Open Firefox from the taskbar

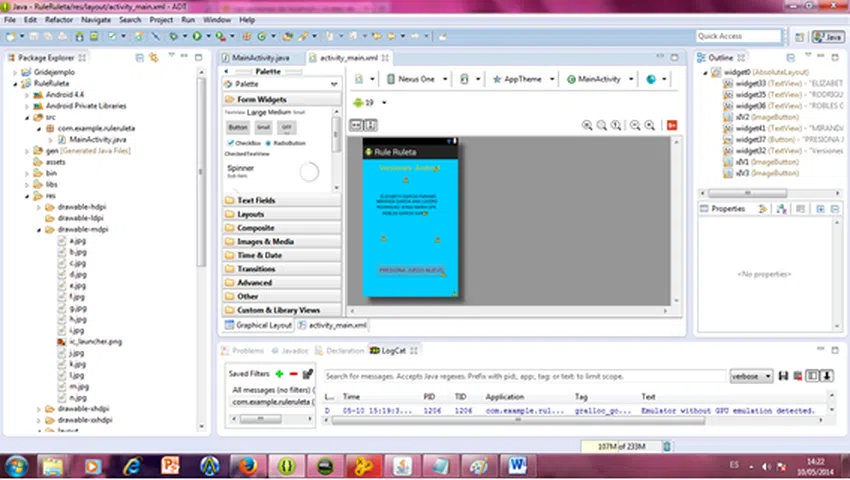tap(247, 466)
